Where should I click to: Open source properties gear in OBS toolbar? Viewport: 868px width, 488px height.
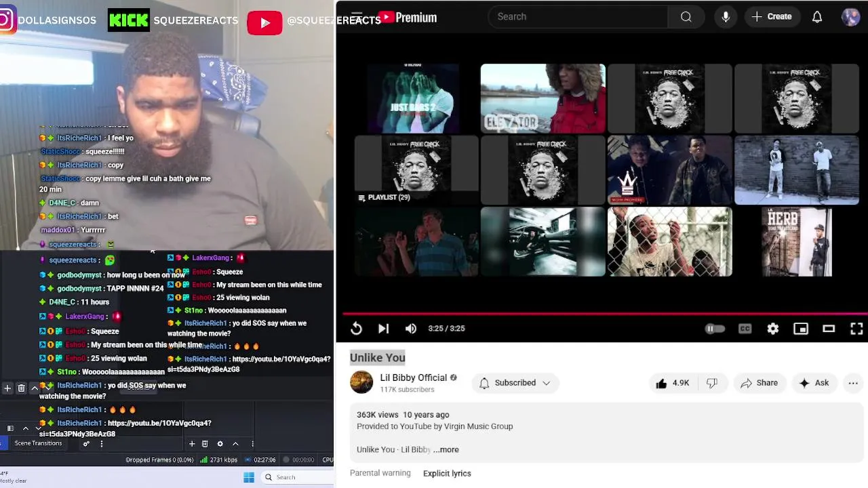click(x=220, y=444)
